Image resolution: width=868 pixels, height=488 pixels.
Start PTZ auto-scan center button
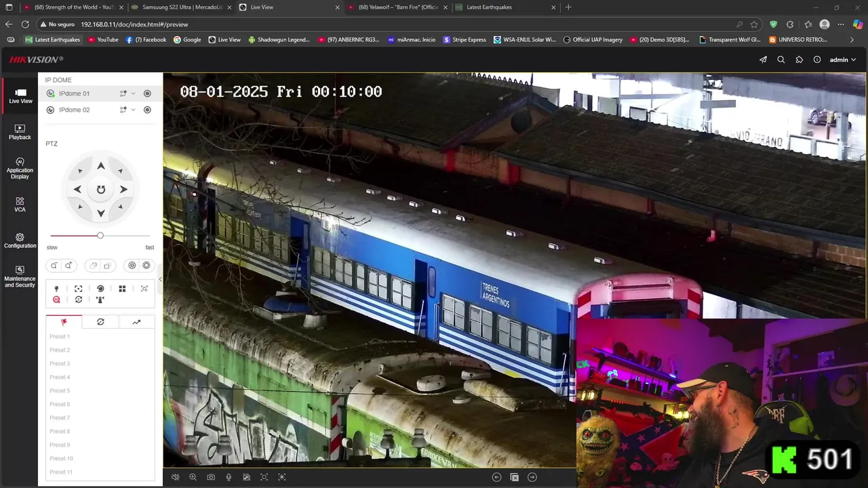pyautogui.click(x=100, y=190)
